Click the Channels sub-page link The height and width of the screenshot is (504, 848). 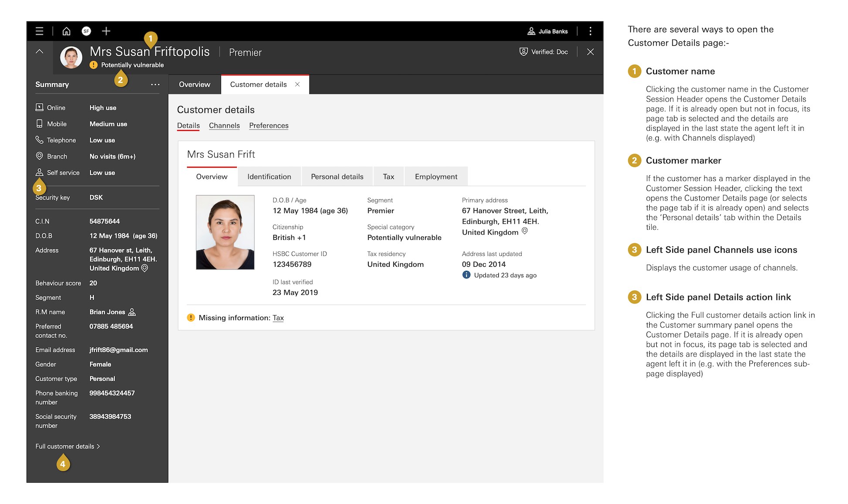(x=224, y=126)
